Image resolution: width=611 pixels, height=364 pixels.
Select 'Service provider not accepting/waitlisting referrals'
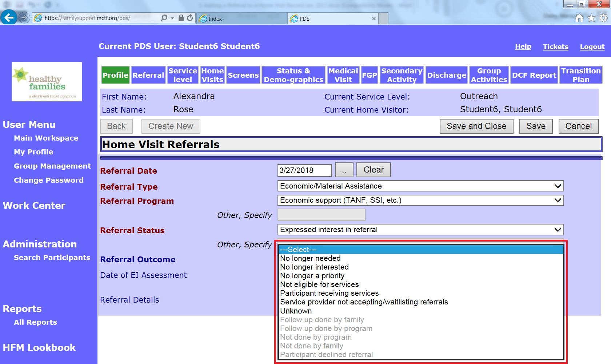click(x=421, y=302)
